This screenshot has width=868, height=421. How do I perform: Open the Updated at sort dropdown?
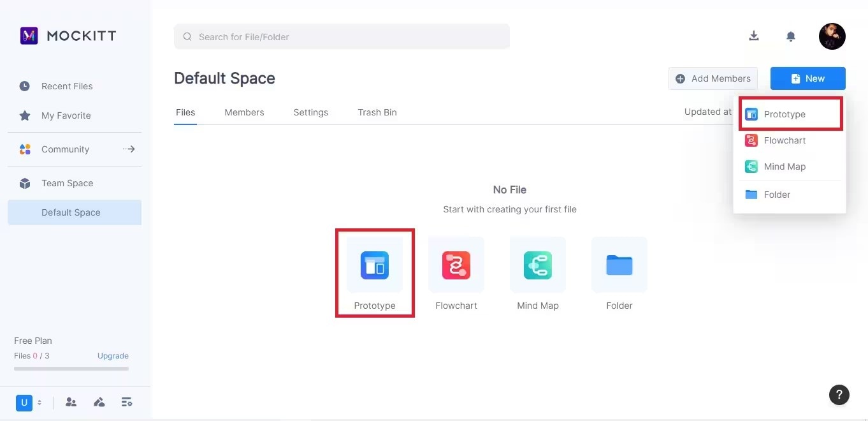coord(708,112)
